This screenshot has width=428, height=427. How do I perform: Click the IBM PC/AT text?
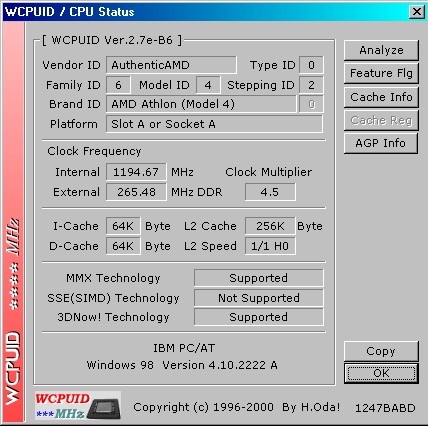(x=184, y=348)
